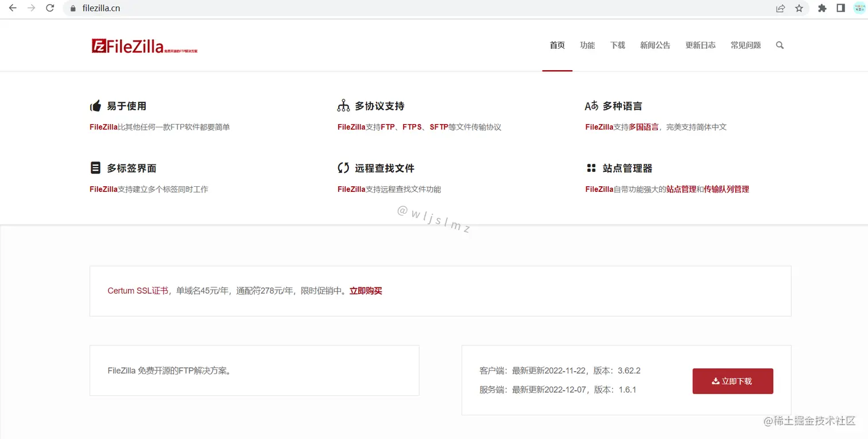Viewport: 868px width, 439px height.
Task: Click the 站点管理器 heading
Action: (x=627, y=168)
